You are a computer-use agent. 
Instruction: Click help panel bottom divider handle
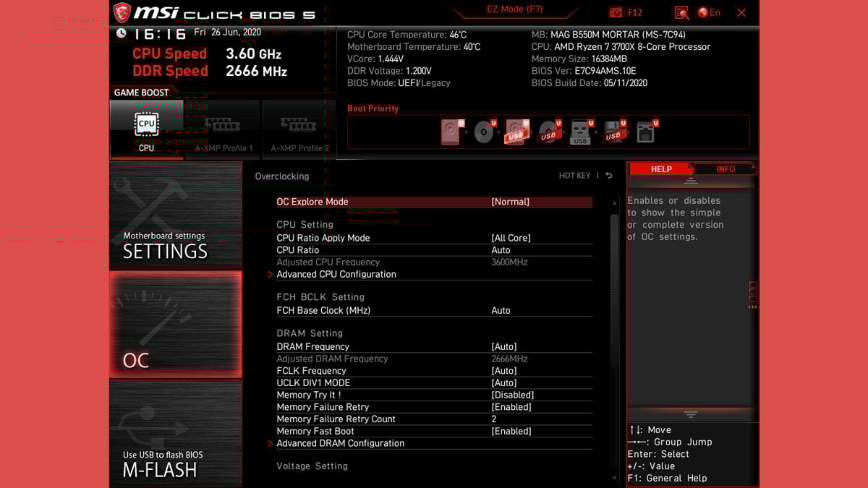coord(691,414)
